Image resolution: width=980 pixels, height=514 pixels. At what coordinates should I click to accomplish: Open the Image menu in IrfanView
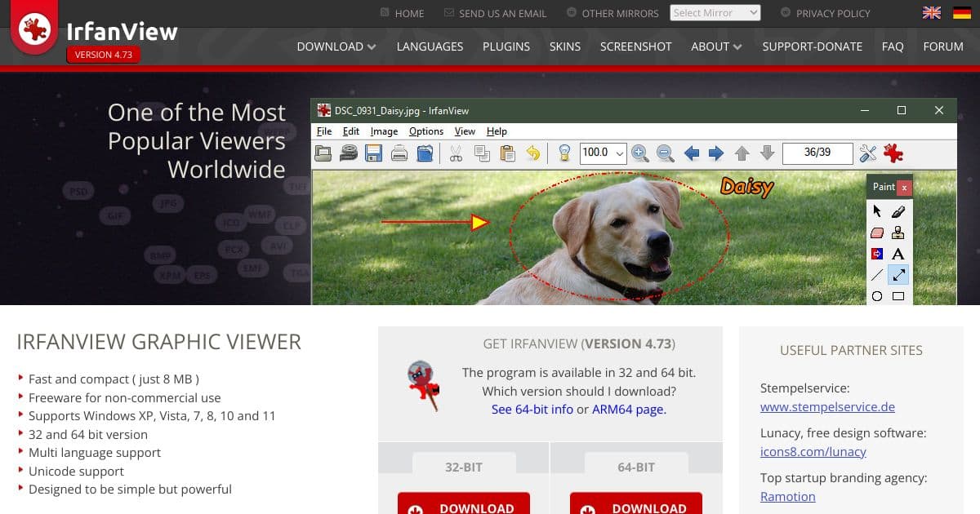pyautogui.click(x=384, y=131)
